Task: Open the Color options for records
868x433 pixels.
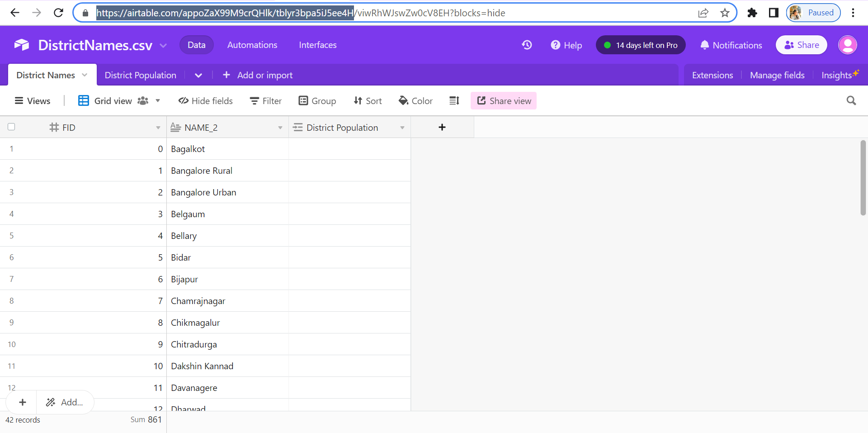Action: [x=415, y=101]
